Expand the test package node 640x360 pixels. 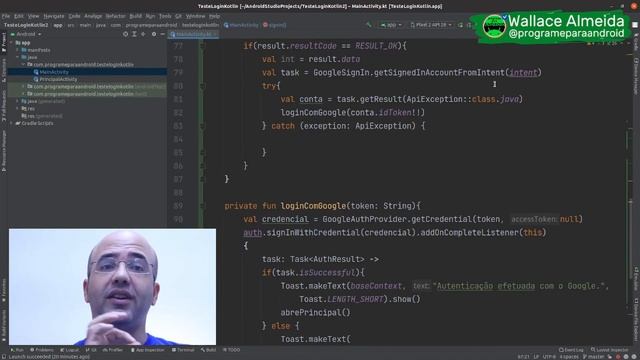[x=23, y=94]
